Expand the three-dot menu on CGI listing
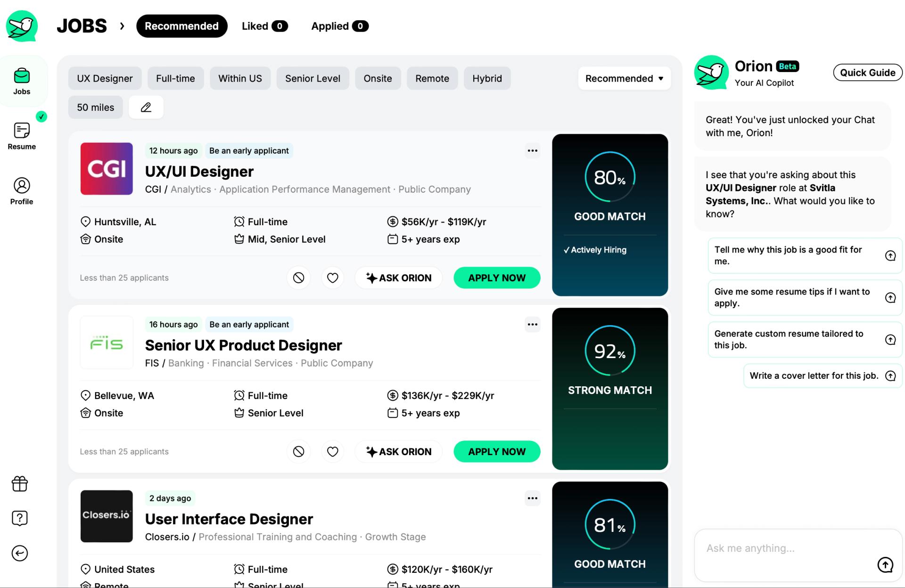 [533, 151]
